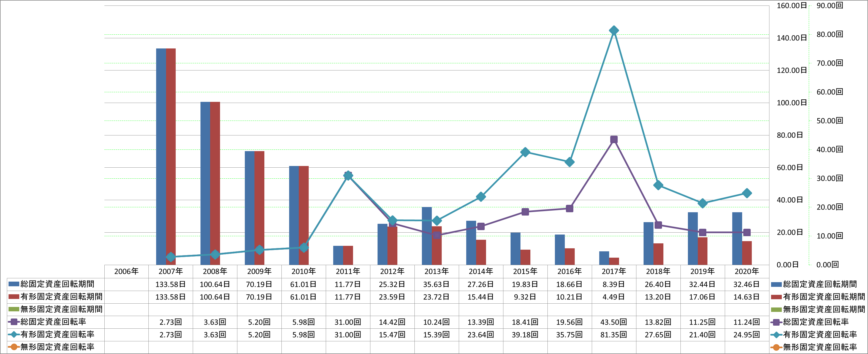Click the 100.00日 axis label
This screenshot has height=354, width=868.
[x=792, y=103]
